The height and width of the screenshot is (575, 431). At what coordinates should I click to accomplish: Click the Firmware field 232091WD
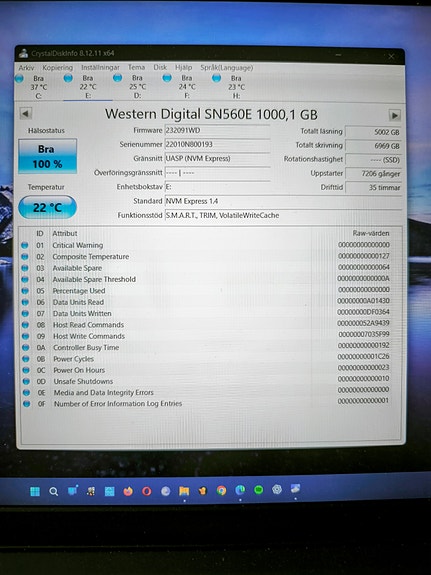pyautogui.click(x=217, y=131)
